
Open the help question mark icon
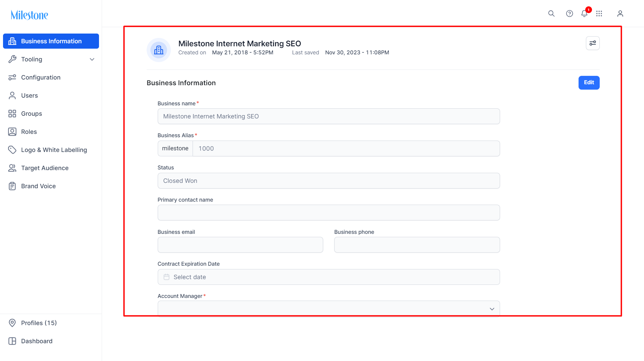569,13
